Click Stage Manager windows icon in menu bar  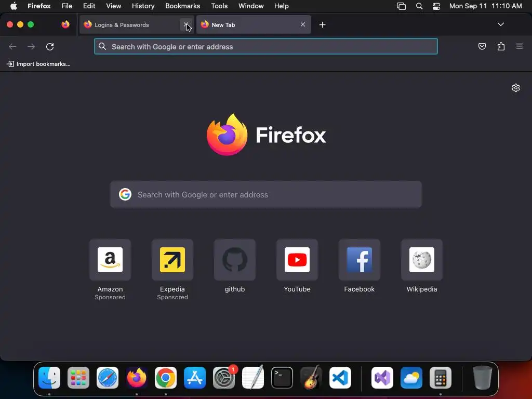(x=402, y=6)
